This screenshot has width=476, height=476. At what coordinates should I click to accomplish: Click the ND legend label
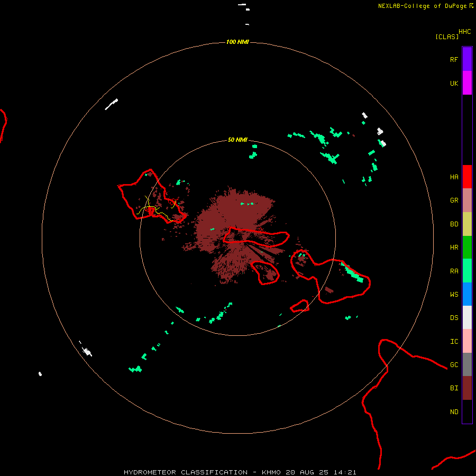tap(454, 412)
